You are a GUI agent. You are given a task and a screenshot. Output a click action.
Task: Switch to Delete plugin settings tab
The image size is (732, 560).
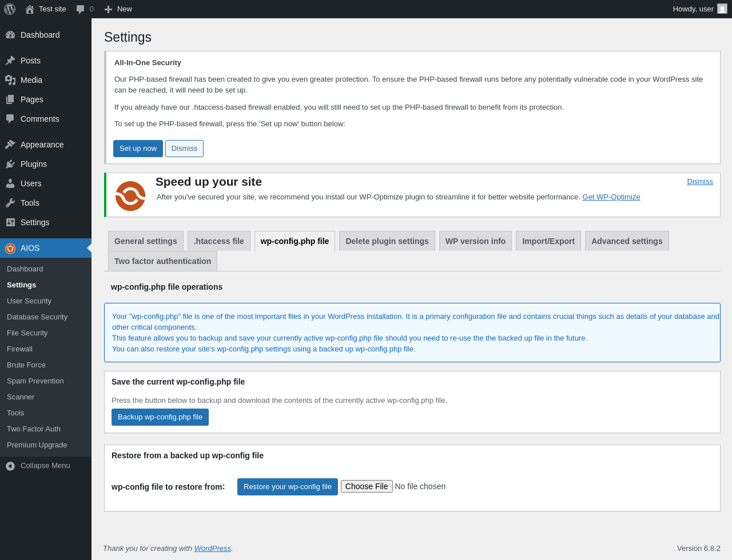387,241
